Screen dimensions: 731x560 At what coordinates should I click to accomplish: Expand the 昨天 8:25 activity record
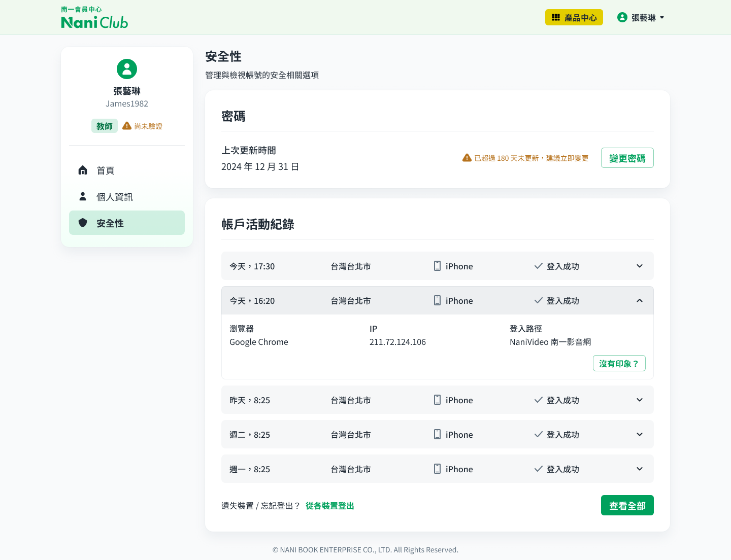(x=640, y=400)
